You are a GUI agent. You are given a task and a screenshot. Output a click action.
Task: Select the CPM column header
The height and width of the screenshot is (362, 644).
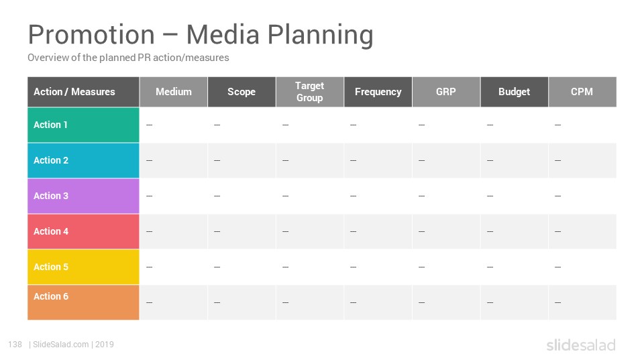click(582, 92)
